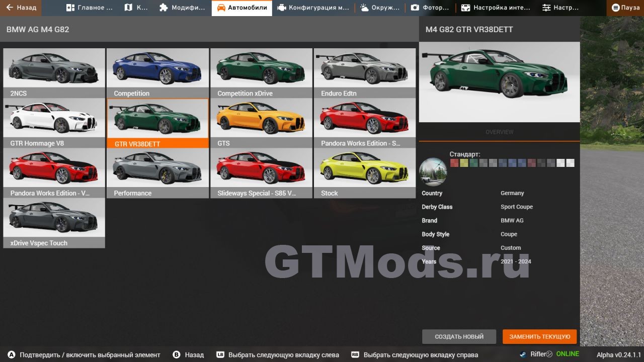Click the Steam icon beside Rifler
The image size is (644, 362).
point(523,354)
